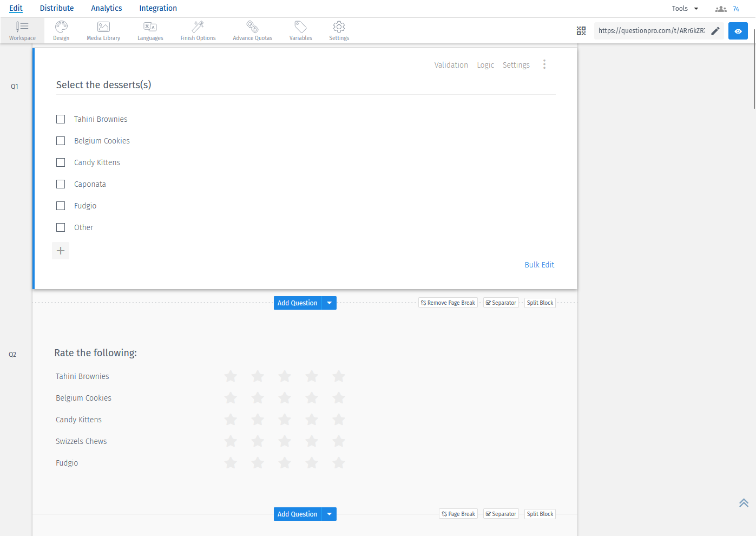Expand the Add Question dropdown below Q1
The width and height of the screenshot is (756, 536).
point(329,303)
